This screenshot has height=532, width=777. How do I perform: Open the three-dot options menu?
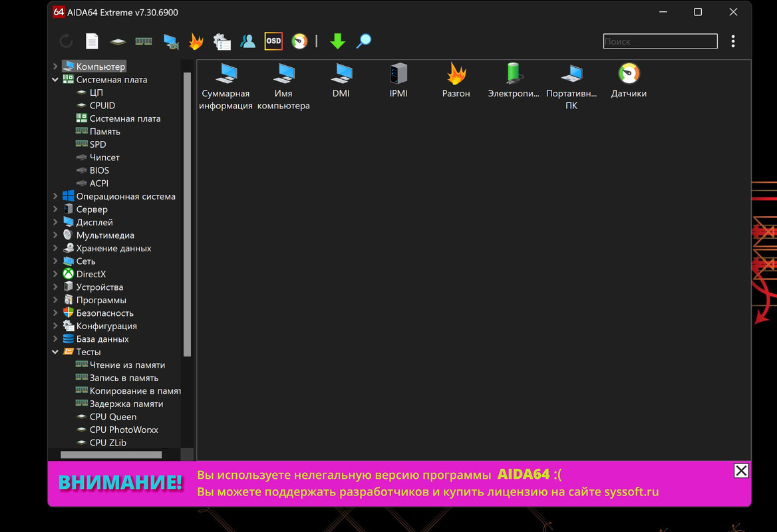click(733, 41)
